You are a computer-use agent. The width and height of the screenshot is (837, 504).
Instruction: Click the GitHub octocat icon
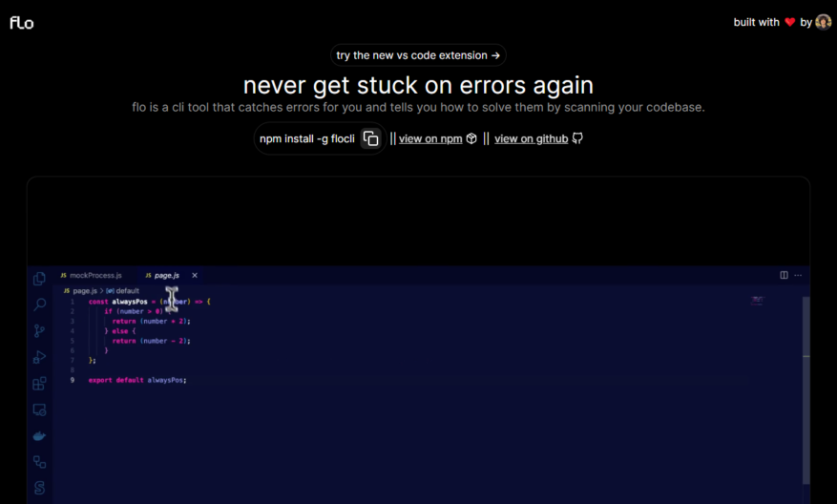pos(577,138)
